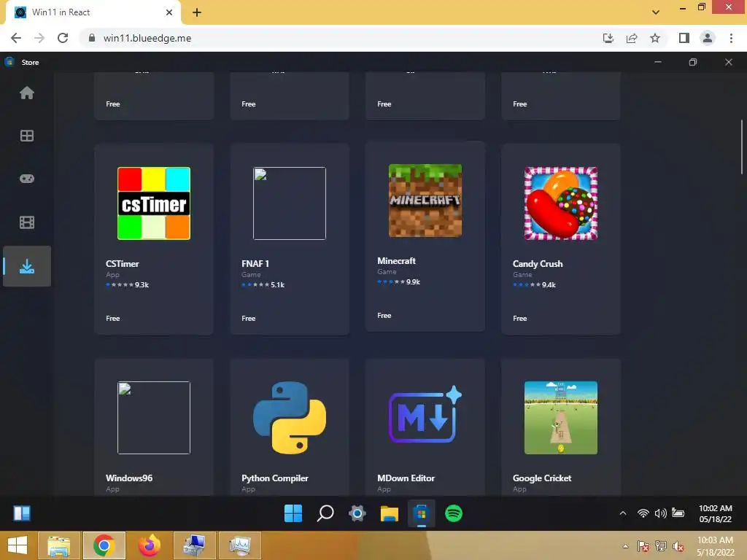Open the Store Home sidebar icon
Screen dimensions: 747x560
[27, 93]
